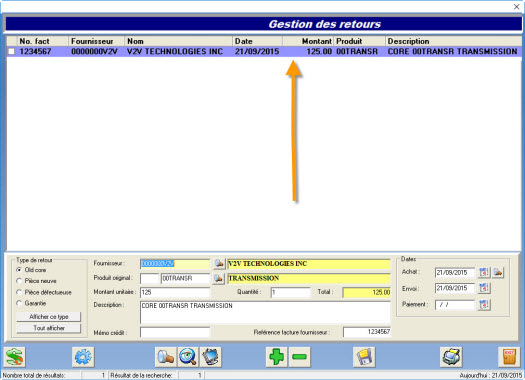525x380 pixels.
Task: Sort by the Nom column header
Action: pyautogui.click(x=178, y=41)
